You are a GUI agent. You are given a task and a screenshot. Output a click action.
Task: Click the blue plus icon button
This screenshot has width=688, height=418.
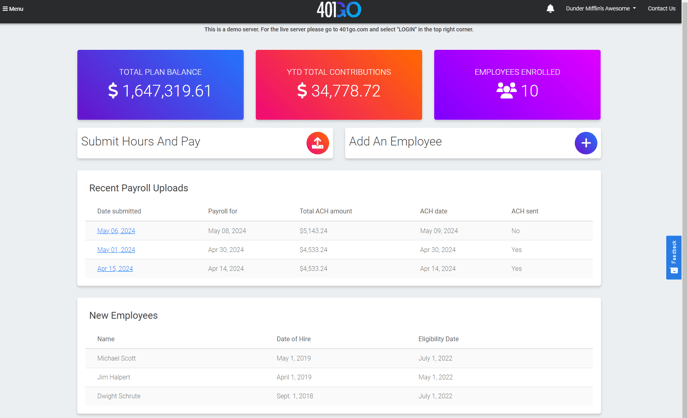(586, 143)
